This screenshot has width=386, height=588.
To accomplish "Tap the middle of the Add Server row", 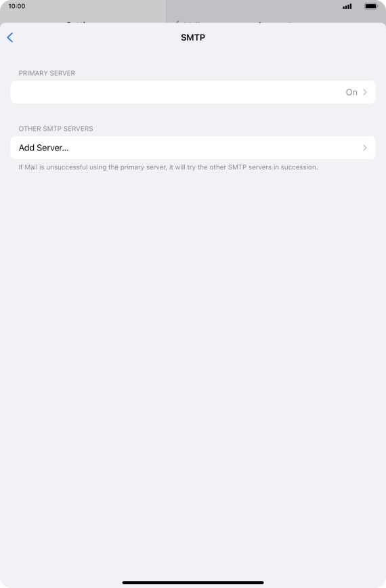I will tap(192, 148).
